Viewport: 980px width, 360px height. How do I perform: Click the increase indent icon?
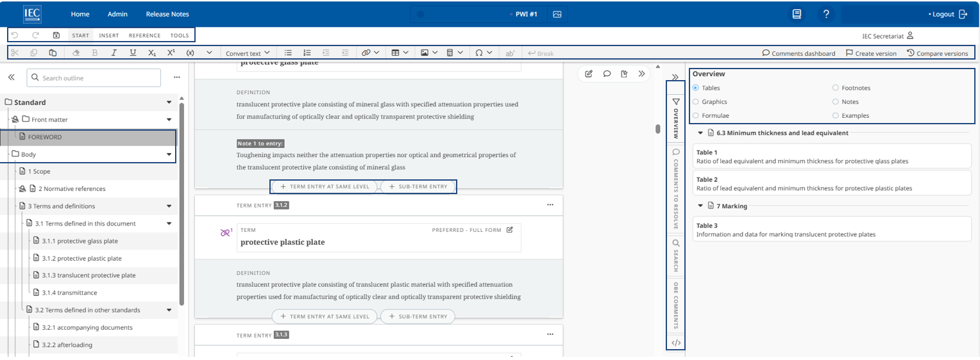point(326,53)
